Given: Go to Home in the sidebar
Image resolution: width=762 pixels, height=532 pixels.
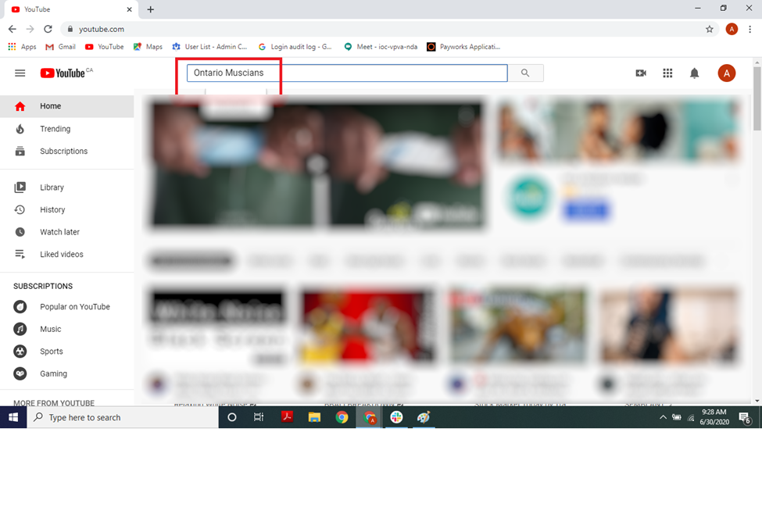Looking at the screenshot, I should pyautogui.click(x=67, y=106).
